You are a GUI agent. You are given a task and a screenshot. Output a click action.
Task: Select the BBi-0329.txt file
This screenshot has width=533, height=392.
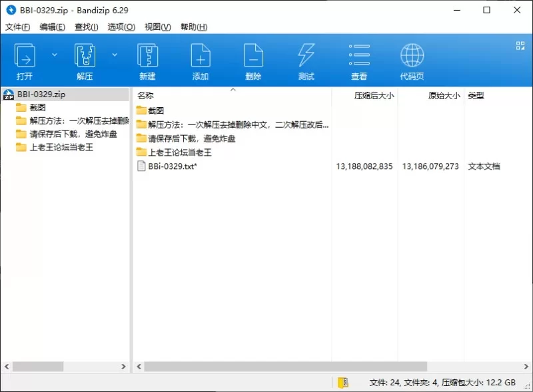pos(173,166)
